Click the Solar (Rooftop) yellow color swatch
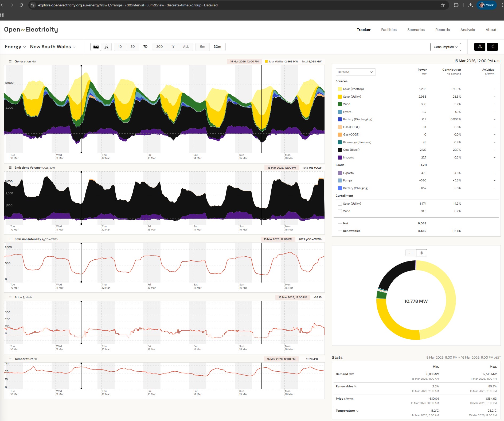Viewport: 504px width, 421px height. (x=340, y=89)
